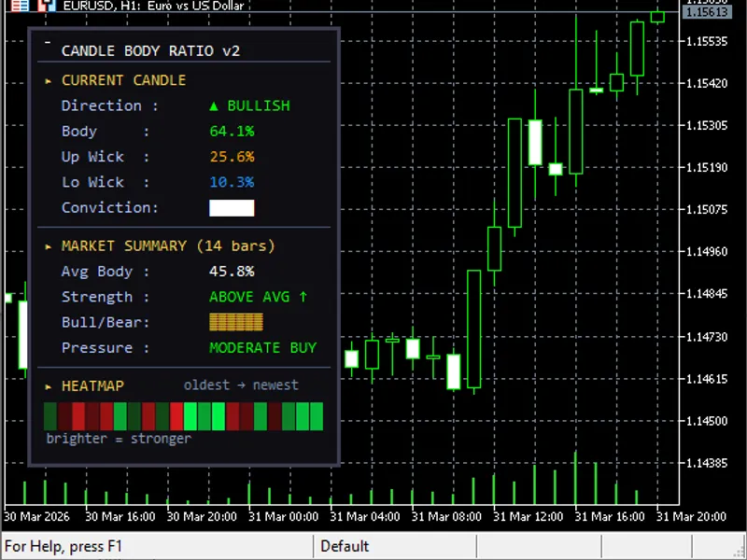Click the CURRENT CANDLE header text
The width and height of the screenshot is (747, 560).
(123, 80)
